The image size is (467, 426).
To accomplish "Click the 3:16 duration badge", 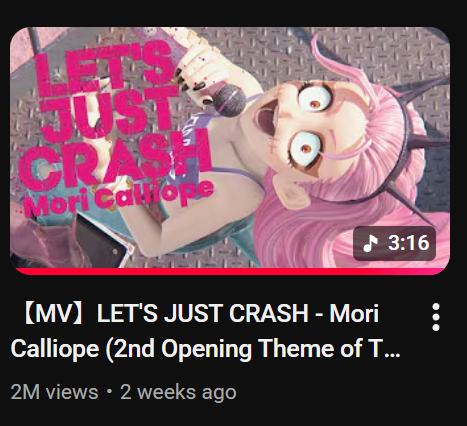I will (394, 243).
